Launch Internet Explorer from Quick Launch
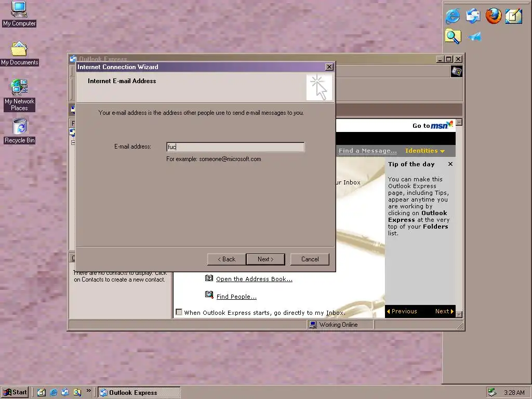This screenshot has width=532, height=399. (x=54, y=393)
